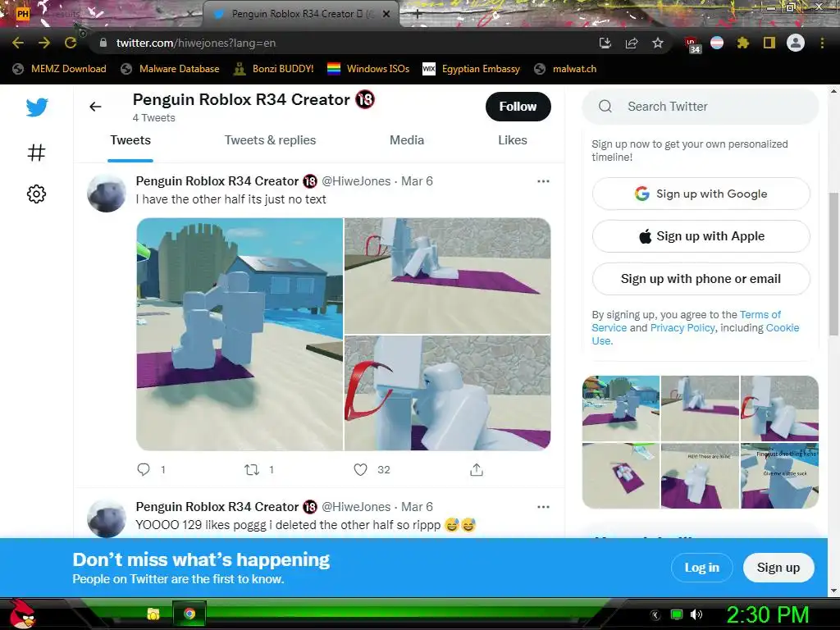This screenshot has width=840, height=630.
Task: Click the Twitter bird logo
Action: pos(37,107)
